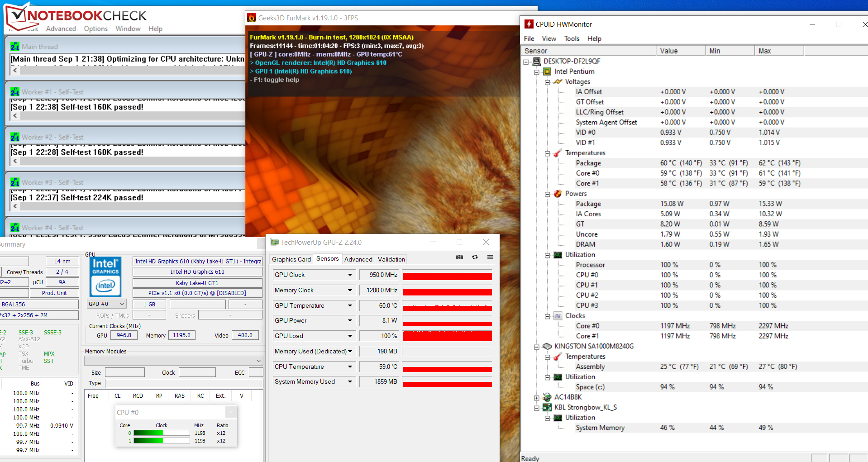Click the Worker #4 Self-Test window icon
Image resolution: width=868 pixels, height=462 pixels.
(x=15, y=227)
